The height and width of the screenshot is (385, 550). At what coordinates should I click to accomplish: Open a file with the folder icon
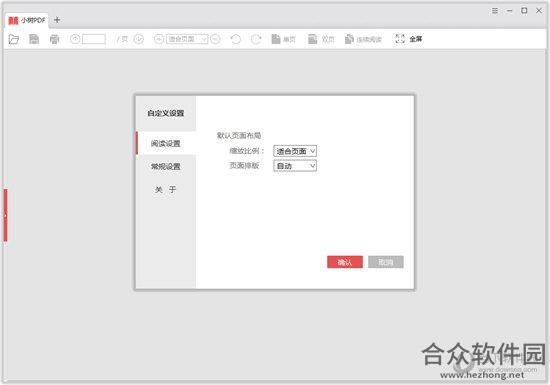[14, 39]
